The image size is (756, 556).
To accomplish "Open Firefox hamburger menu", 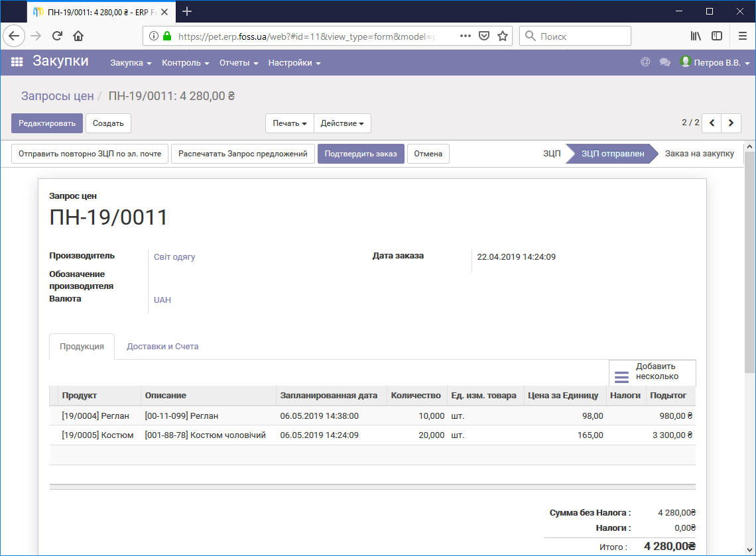I will pyautogui.click(x=743, y=36).
